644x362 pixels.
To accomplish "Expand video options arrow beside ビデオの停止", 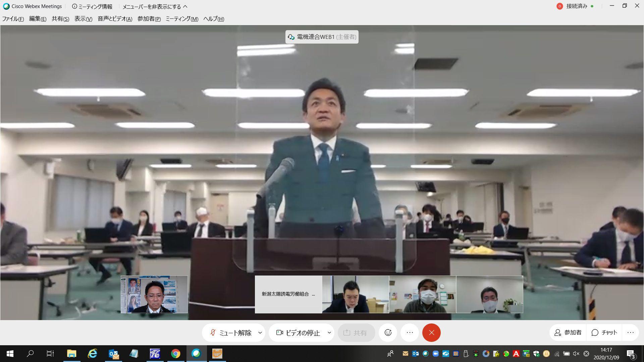I will pyautogui.click(x=329, y=333).
